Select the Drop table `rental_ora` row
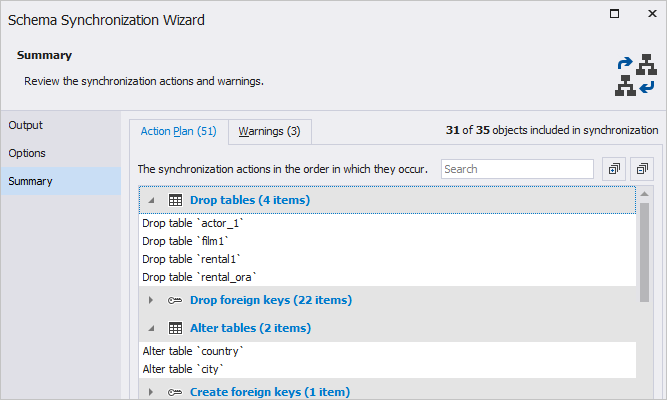This screenshot has width=667, height=400. tap(388, 277)
